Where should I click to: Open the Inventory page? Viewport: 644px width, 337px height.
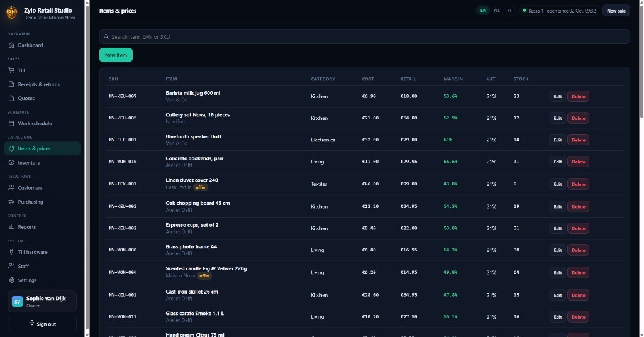coord(42,163)
